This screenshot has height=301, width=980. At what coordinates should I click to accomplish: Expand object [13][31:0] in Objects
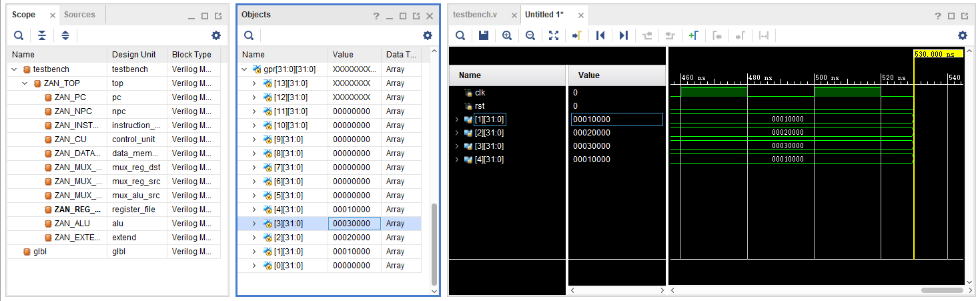254,83
